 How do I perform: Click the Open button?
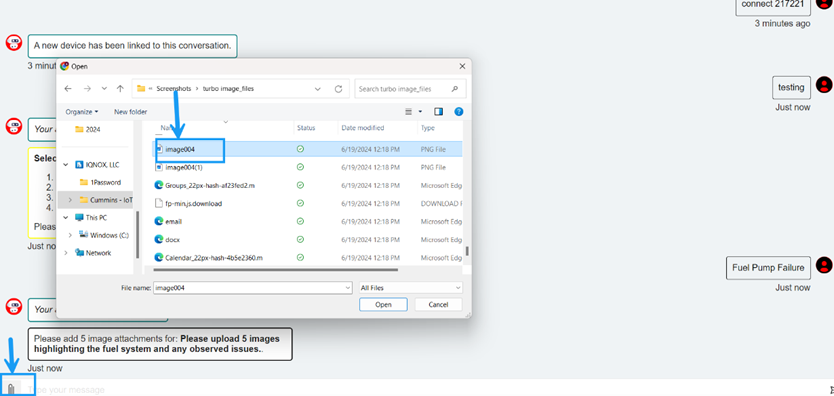coord(383,305)
